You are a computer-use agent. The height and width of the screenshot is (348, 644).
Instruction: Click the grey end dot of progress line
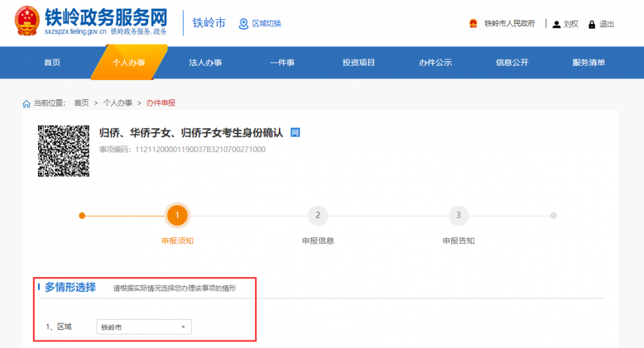coord(554,216)
